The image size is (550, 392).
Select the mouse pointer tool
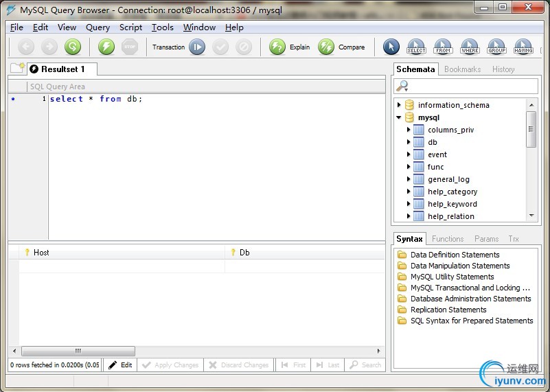pyautogui.click(x=391, y=47)
